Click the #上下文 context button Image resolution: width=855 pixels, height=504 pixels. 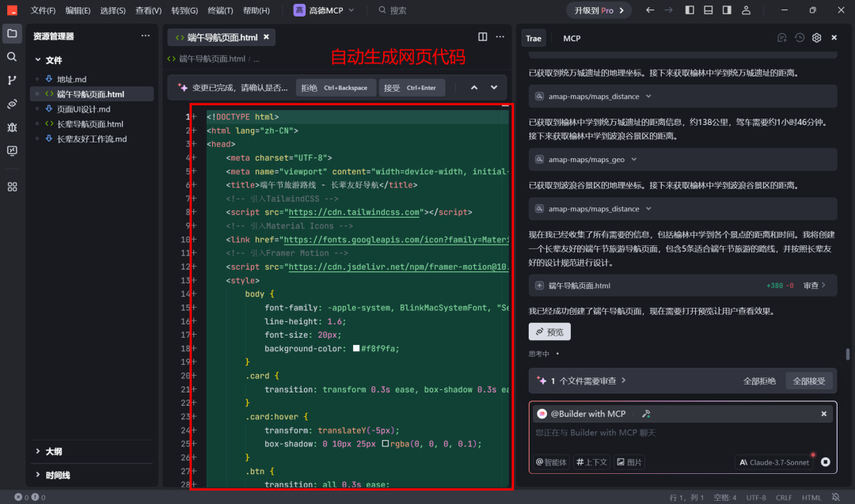point(592,462)
